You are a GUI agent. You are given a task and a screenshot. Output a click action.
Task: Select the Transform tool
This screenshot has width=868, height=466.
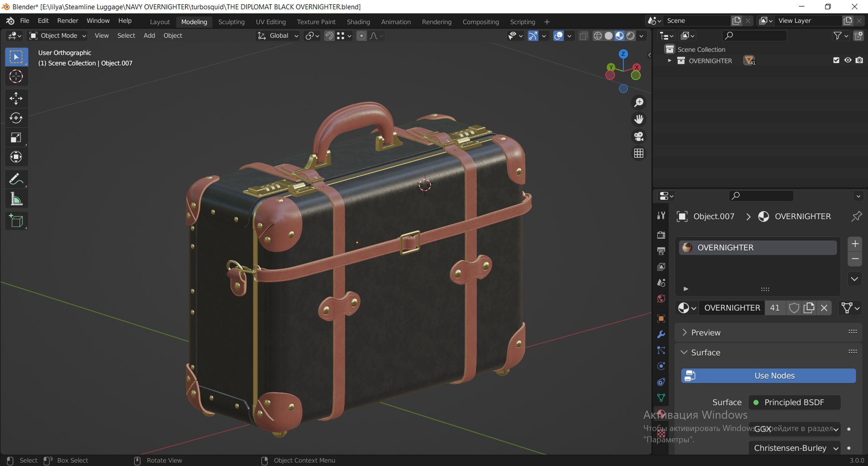click(16, 157)
